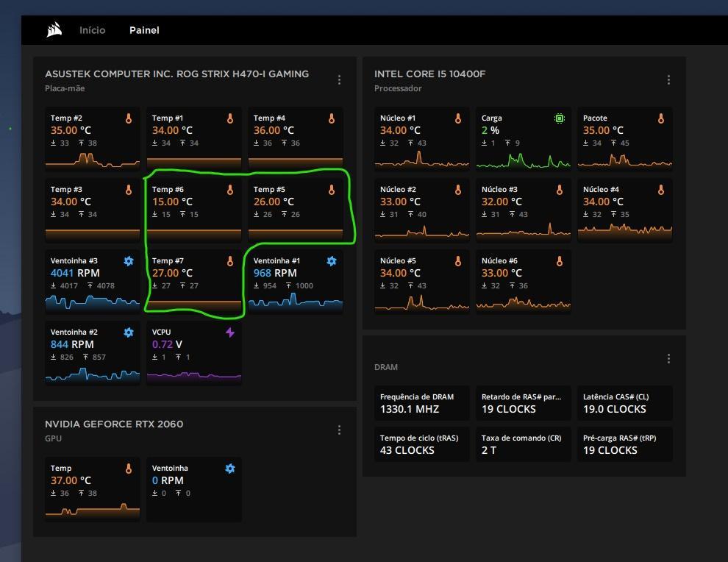Select the Tempo de ciclo (tRAS) tile
The image size is (728, 562).
421,444
